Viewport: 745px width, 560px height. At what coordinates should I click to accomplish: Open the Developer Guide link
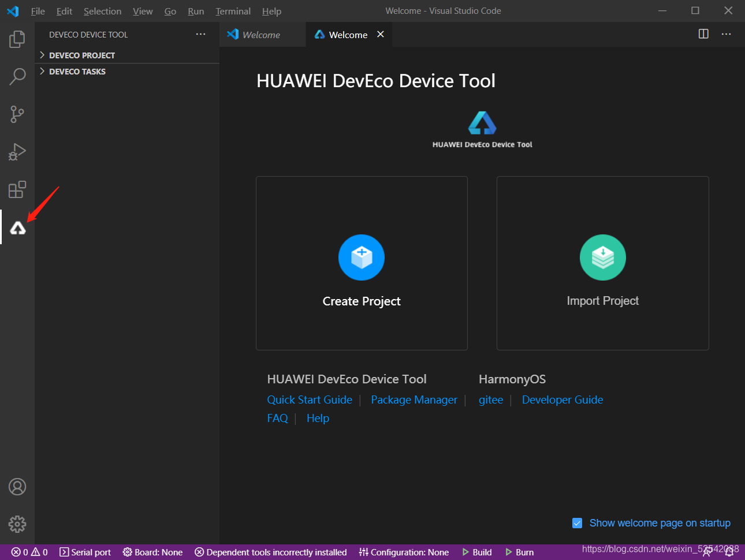pyautogui.click(x=563, y=400)
